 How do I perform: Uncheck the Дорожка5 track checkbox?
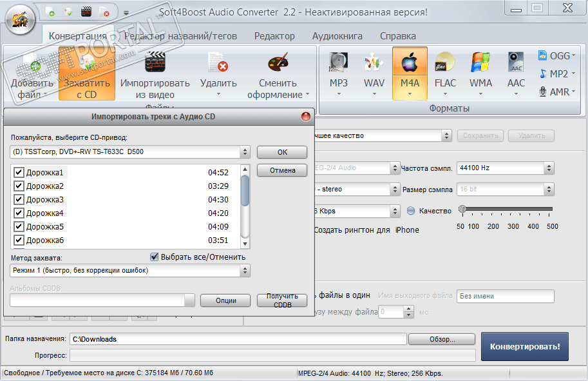click(x=19, y=226)
